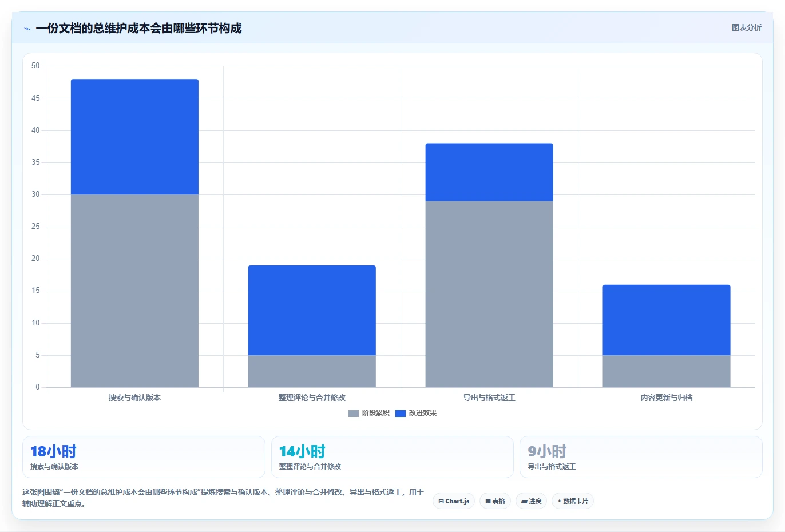
Task: Toggle the 改进效果 legend blue swatch
Action: point(401,413)
